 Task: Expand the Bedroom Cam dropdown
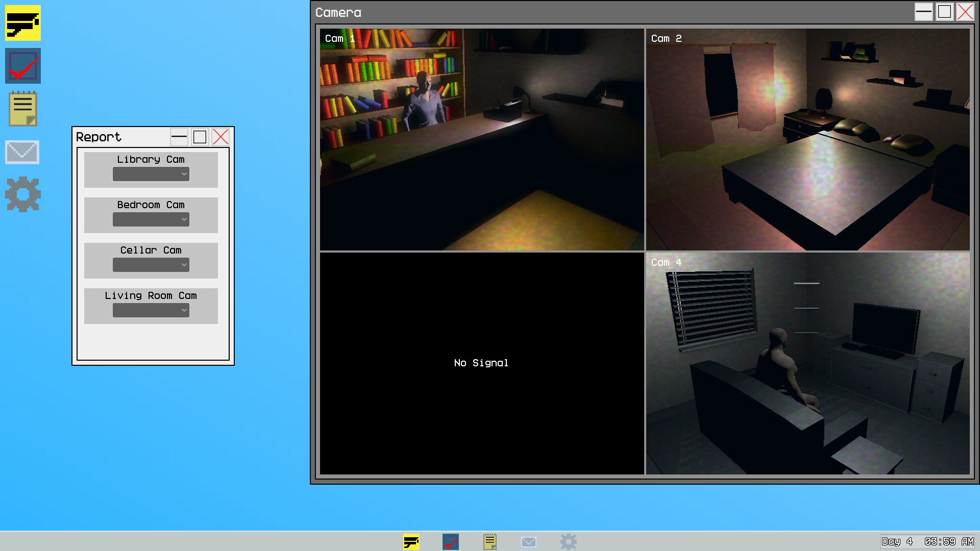tap(151, 219)
